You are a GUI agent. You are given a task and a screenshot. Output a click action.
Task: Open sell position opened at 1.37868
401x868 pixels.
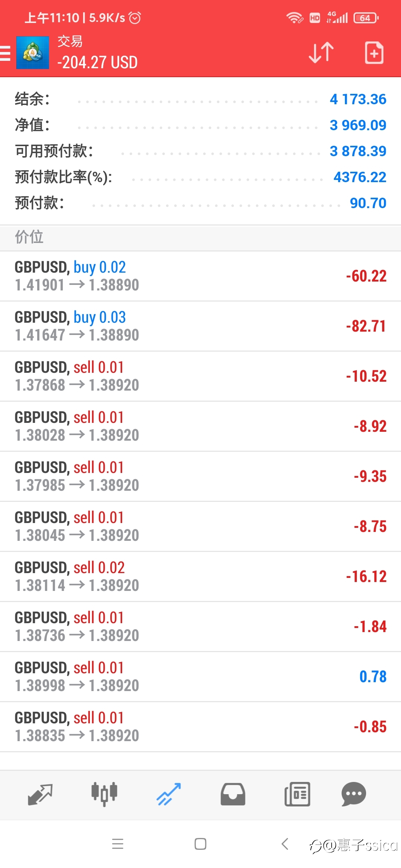coord(200,376)
